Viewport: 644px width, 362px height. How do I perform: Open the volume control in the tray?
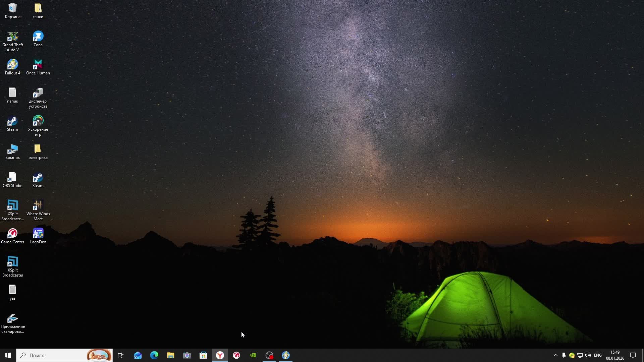(x=588, y=355)
